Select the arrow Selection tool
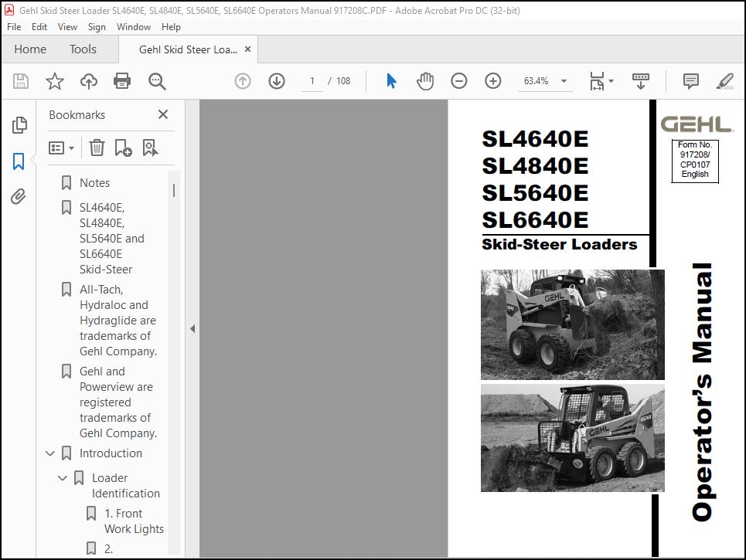746x560 pixels. click(391, 81)
